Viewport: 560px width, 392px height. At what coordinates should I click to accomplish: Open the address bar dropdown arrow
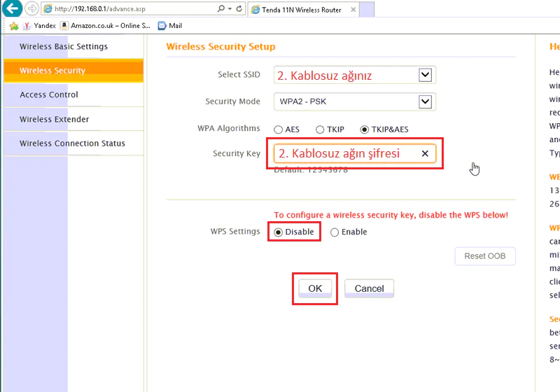pyautogui.click(x=230, y=8)
